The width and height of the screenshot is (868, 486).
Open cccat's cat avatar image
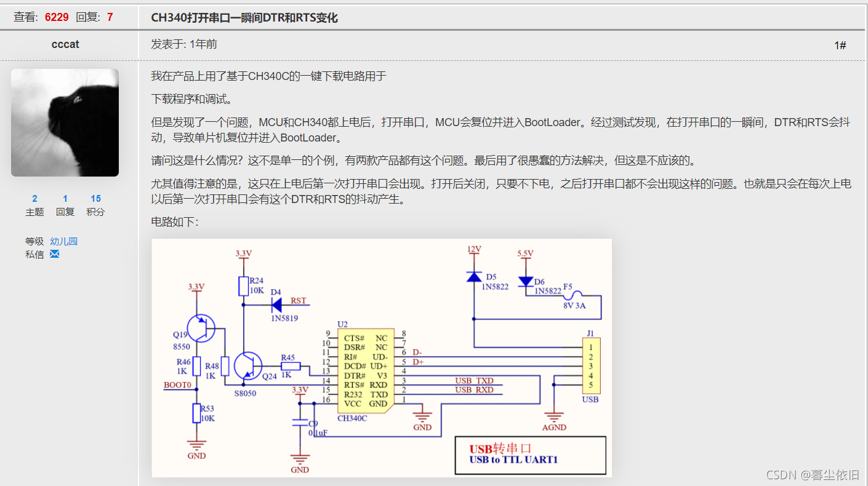65,122
